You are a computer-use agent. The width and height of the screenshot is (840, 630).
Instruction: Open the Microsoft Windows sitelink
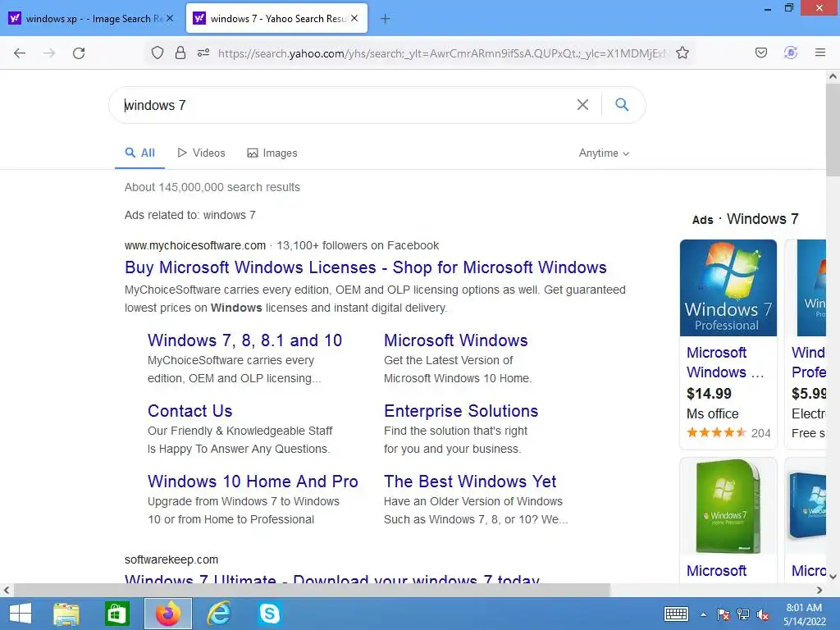coord(456,340)
